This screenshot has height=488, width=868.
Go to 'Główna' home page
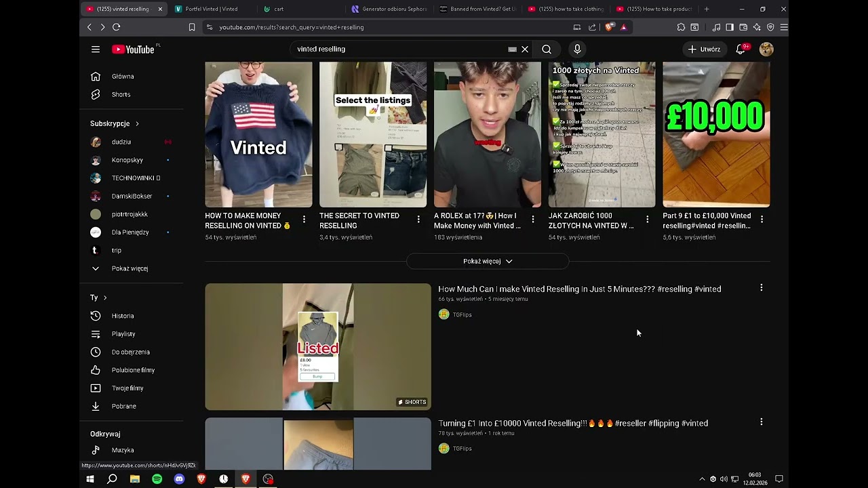[x=123, y=77]
